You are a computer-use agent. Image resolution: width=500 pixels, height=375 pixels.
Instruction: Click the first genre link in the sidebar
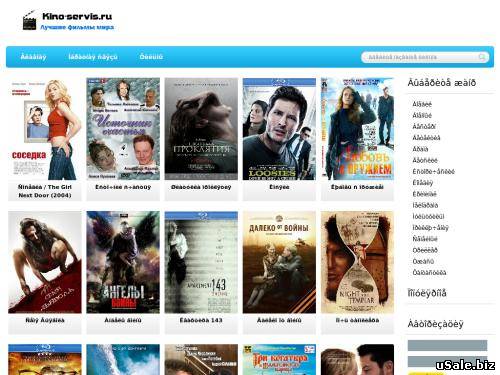[x=422, y=104]
